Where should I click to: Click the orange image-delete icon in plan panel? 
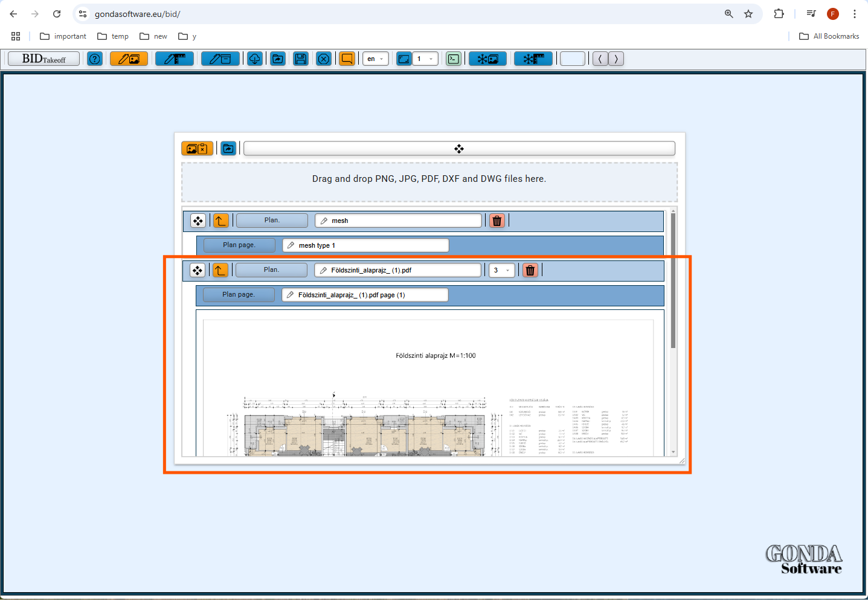point(198,148)
